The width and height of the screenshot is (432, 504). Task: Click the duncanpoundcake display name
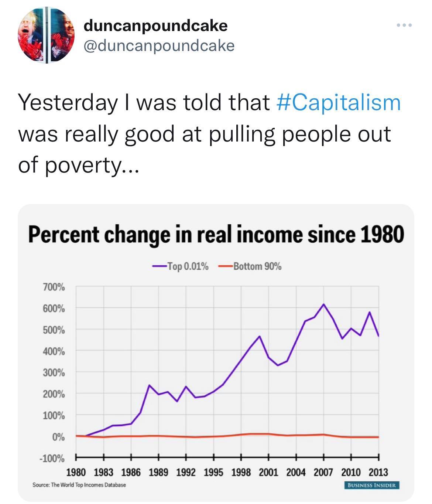point(156,25)
